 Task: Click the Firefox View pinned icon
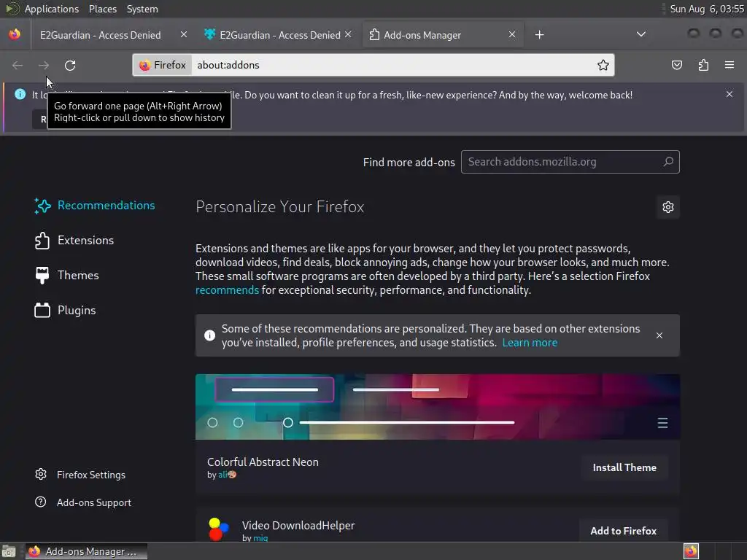click(x=15, y=34)
